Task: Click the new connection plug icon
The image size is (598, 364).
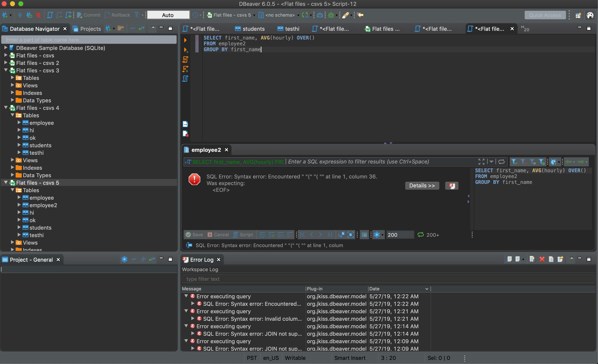Action: [5, 15]
